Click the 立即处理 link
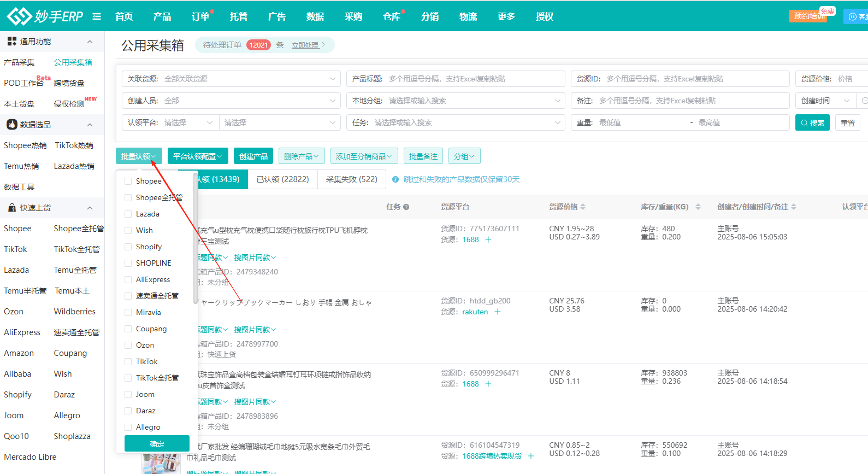This screenshot has height=474, width=868. pyautogui.click(x=305, y=45)
